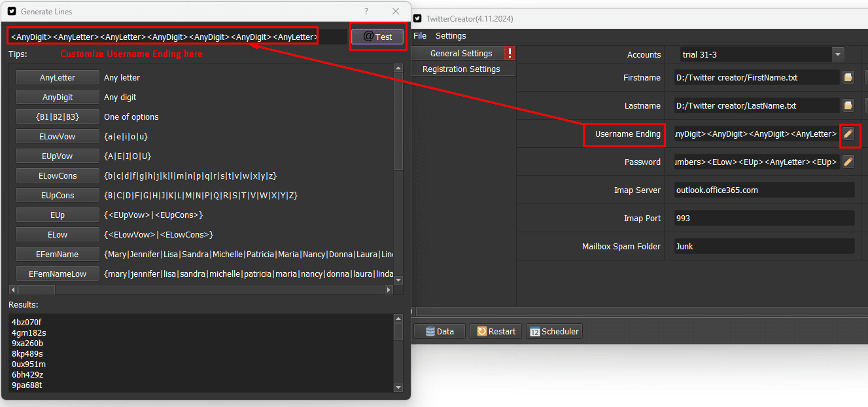
Task: Edit Password pattern with the pencil icon
Action: pyautogui.click(x=848, y=162)
